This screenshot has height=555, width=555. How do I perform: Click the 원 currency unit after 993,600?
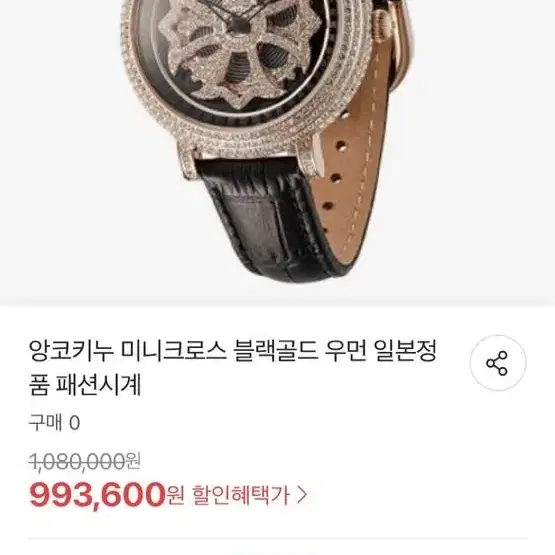pyautogui.click(x=176, y=495)
